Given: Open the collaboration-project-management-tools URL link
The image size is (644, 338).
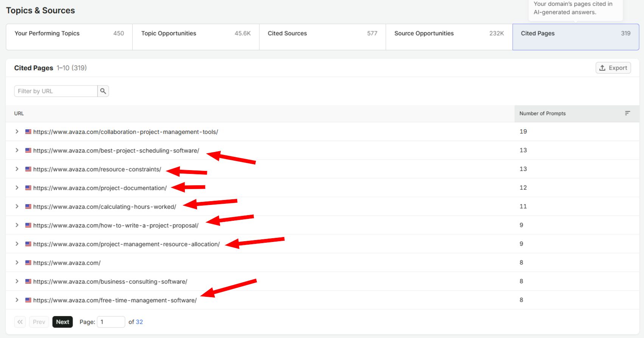Looking at the screenshot, I should [126, 132].
